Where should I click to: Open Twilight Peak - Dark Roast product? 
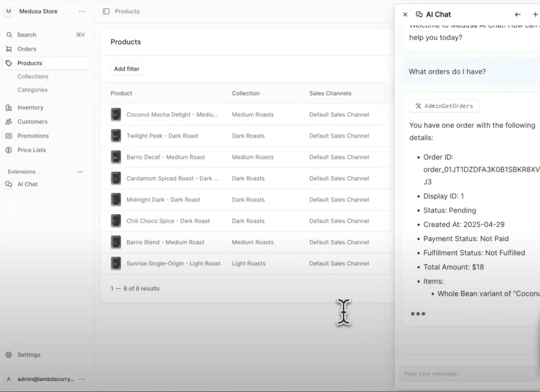pyautogui.click(x=162, y=136)
